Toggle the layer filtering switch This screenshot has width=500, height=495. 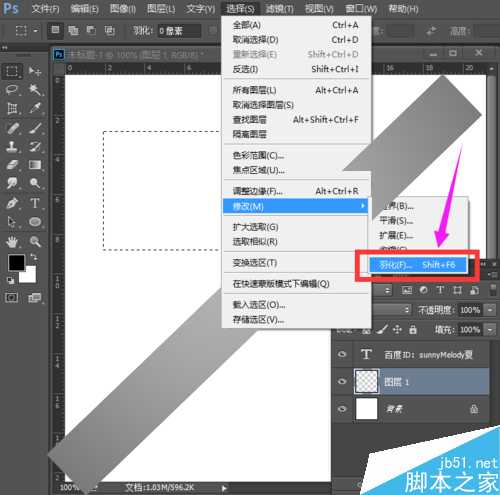[493, 290]
